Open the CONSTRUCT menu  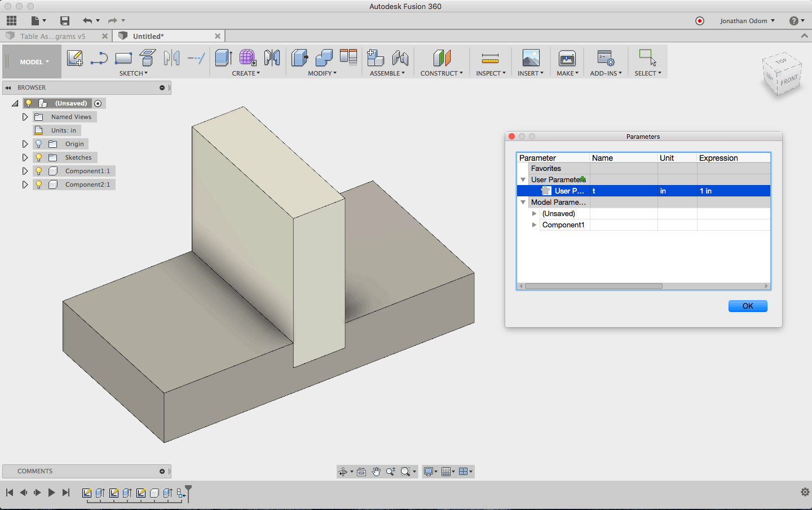tap(441, 73)
